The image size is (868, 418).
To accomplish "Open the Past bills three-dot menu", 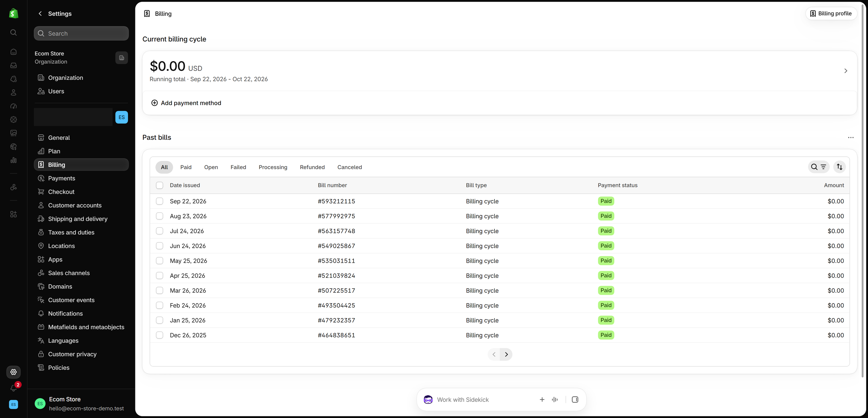I will pos(850,138).
